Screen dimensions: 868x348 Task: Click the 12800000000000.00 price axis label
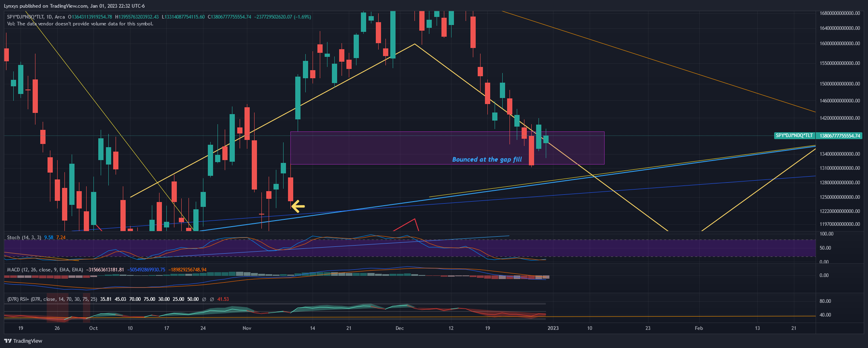click(839, 183)
